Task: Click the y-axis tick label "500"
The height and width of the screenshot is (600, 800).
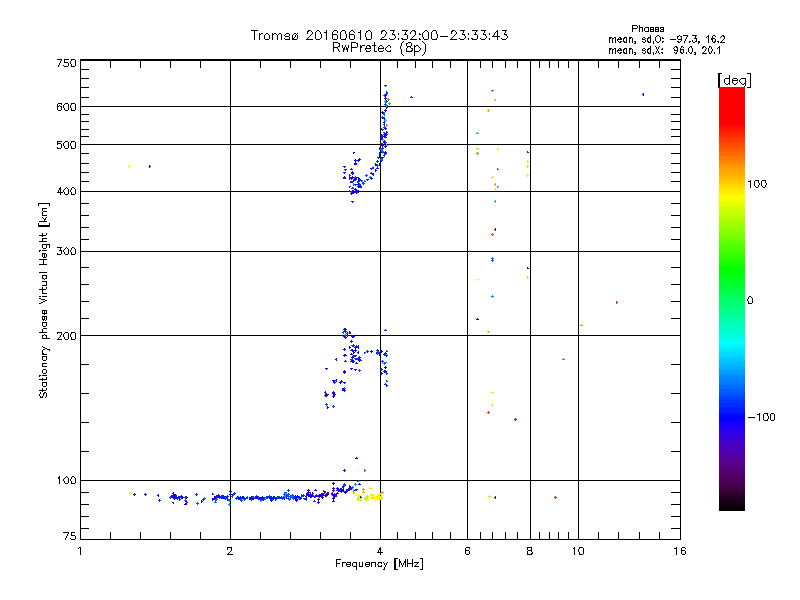Action: pyautogui.click(x=66, y=145)
